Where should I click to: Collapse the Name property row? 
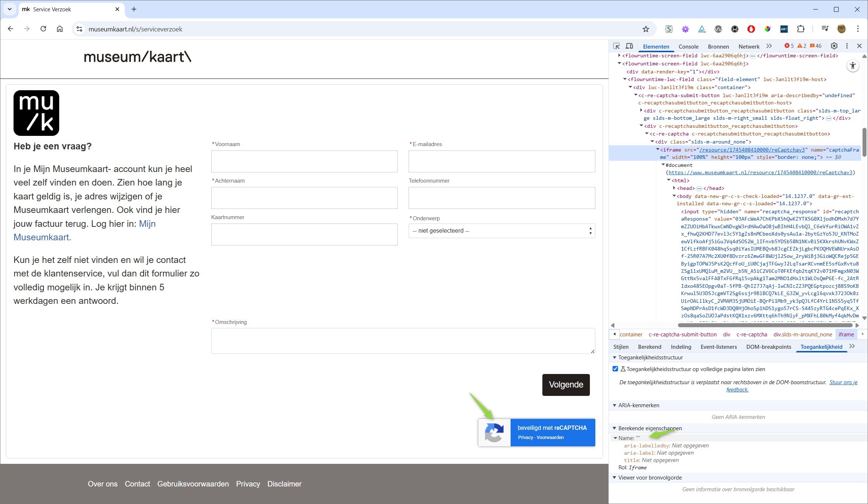[x=615, y=438]
